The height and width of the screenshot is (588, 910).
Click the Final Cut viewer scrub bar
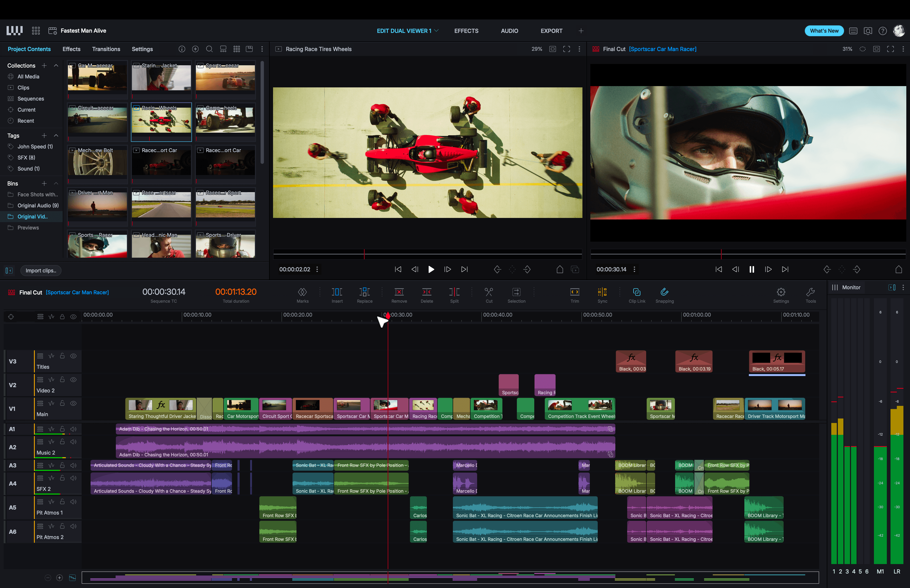pyautogui.click(x=748, y=254)
